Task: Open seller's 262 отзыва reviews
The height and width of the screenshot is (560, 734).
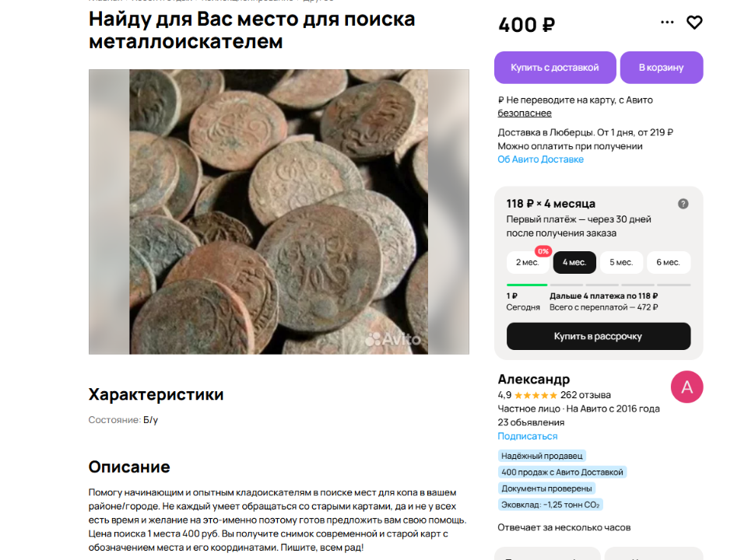Action: 585,395
